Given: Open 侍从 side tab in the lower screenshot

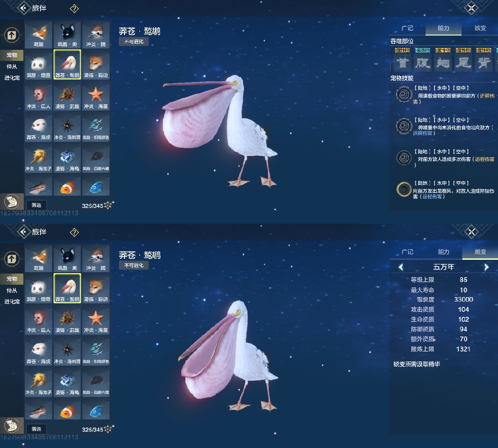Looking at the screenshot, I should pyautogui.click(x=12, y=290).
